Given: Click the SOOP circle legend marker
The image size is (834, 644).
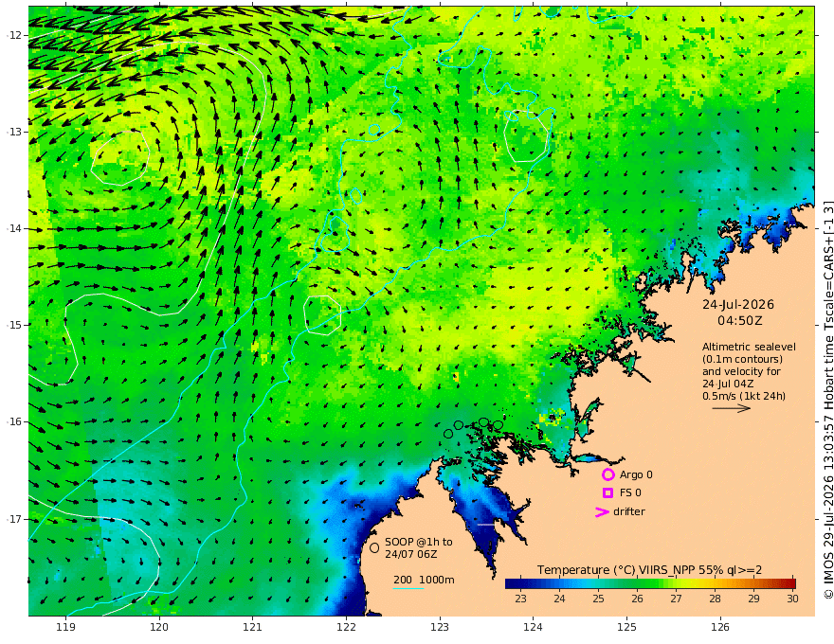Looking at the screenshot, I should [374, 547].
